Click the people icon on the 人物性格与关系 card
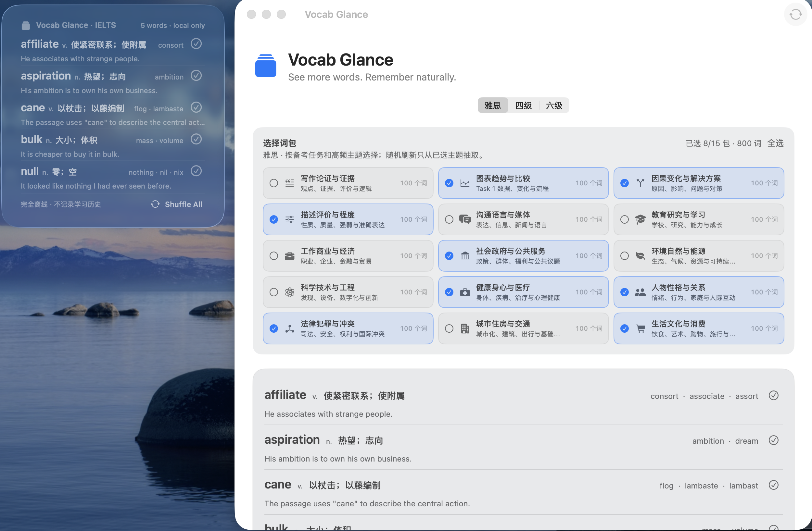 click(640, 292)
